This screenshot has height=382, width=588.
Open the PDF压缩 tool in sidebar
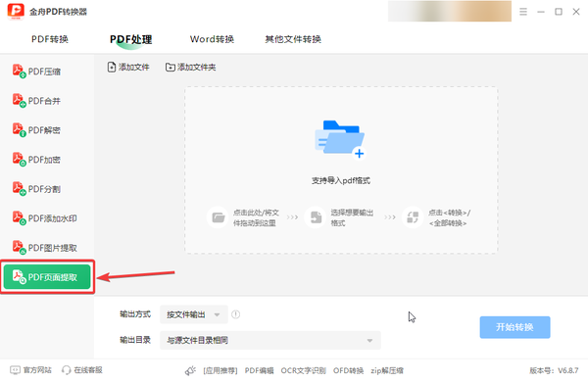click(x=37, y=72)
